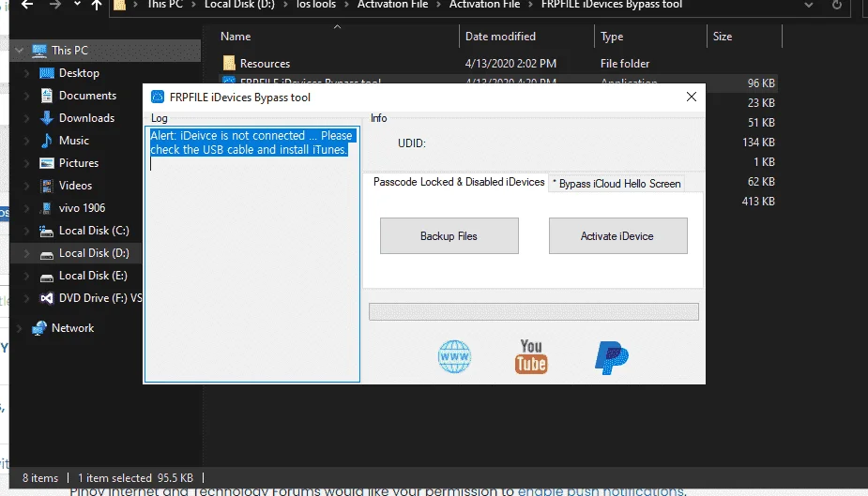Viewport: 868px width, 496px height.
Task: Open the recent locations dropdown arrow
Action: pyautogui.click(x=77, y=4)
